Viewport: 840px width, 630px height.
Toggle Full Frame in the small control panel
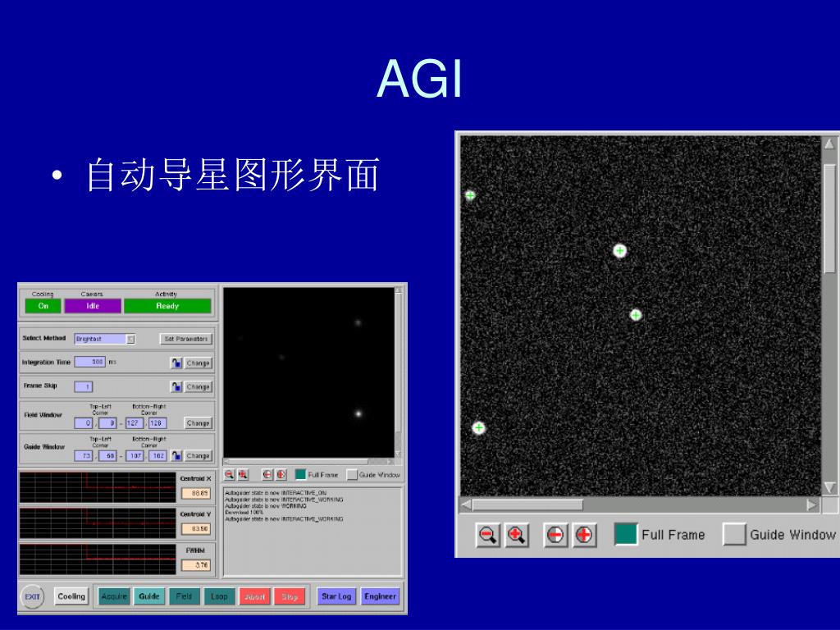point(300,475)
